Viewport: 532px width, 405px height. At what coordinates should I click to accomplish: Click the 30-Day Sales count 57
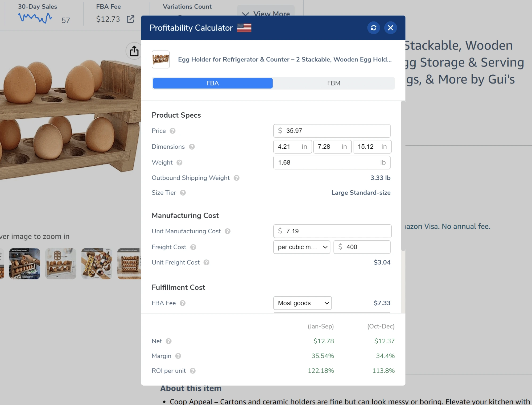[x=65, y=20]
